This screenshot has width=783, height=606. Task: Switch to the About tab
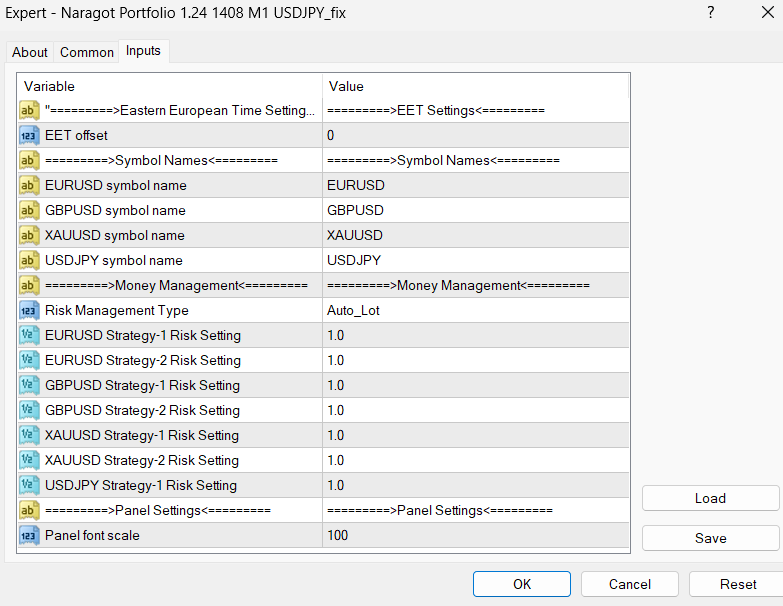tap(30, 52)
